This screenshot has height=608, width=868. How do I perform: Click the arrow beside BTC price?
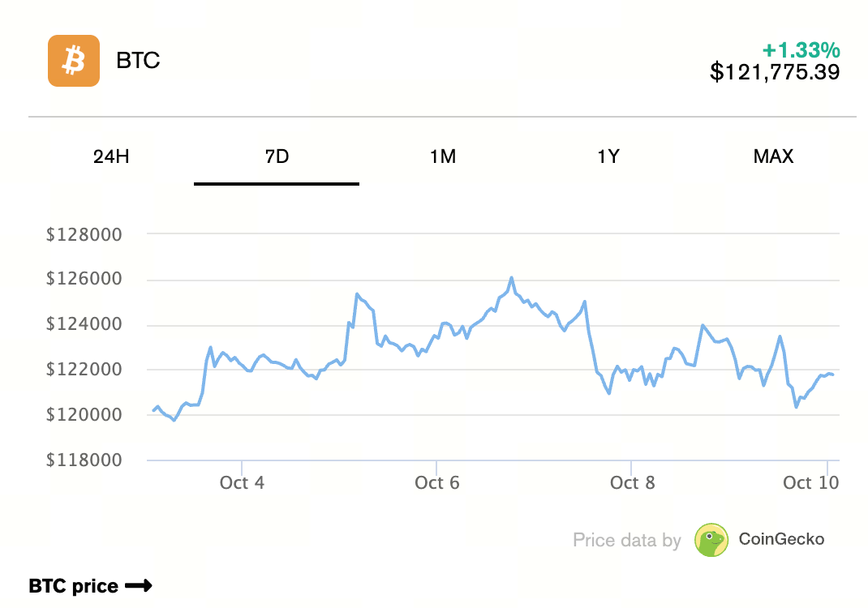point(139,586)
